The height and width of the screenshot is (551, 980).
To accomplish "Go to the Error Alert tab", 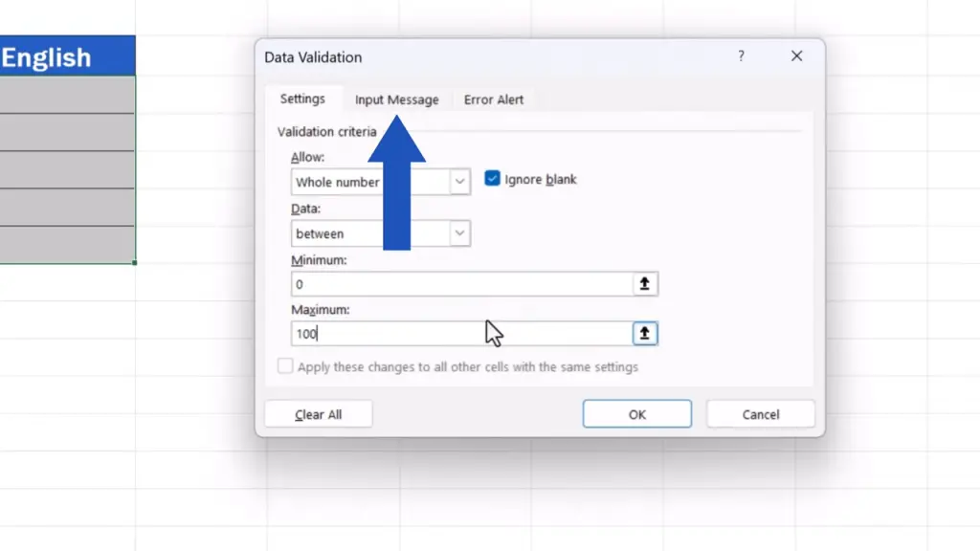I will 494,99.
